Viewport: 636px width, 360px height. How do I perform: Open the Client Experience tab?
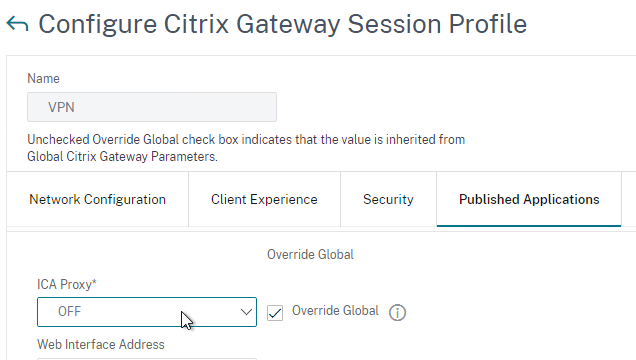click(x=264, y=199)
